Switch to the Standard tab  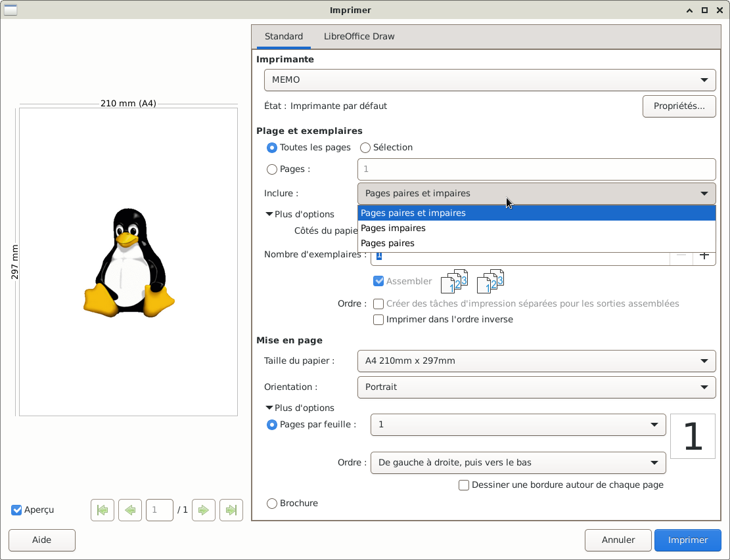tap(284, 36)
